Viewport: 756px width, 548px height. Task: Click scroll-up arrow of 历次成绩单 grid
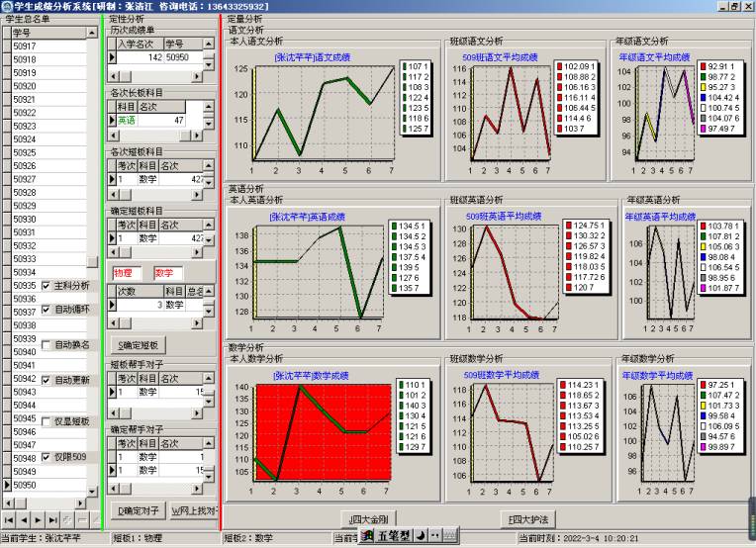click(x=211, y=45)
